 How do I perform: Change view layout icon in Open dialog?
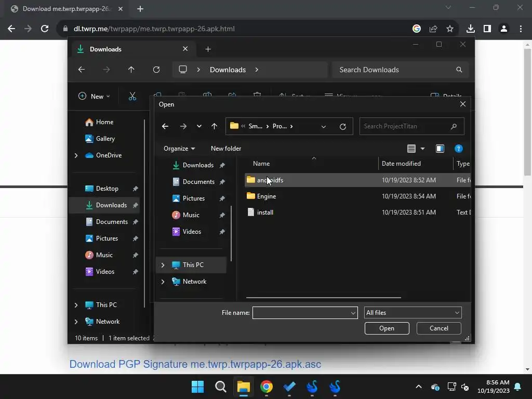[x=411, y=149]
